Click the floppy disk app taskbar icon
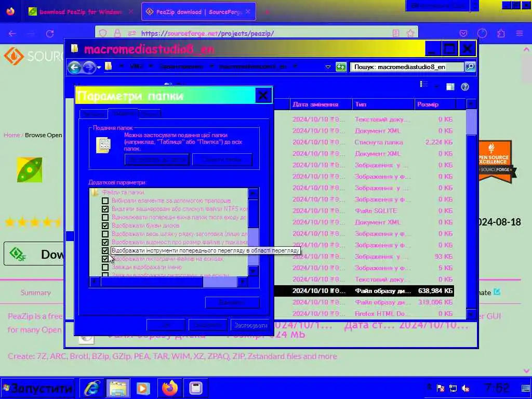Viewport: 532px width, 399px height. 196,388
